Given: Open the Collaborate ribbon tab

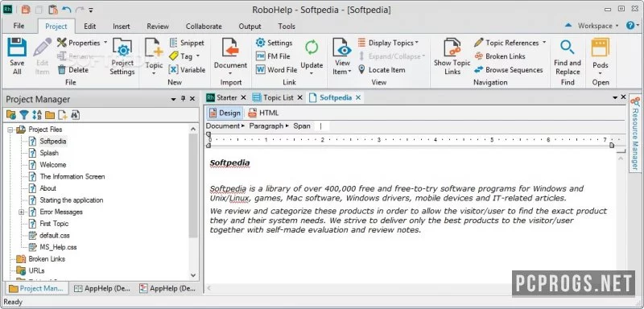Looking at the screenshot, I should click(x=204, y=26).
